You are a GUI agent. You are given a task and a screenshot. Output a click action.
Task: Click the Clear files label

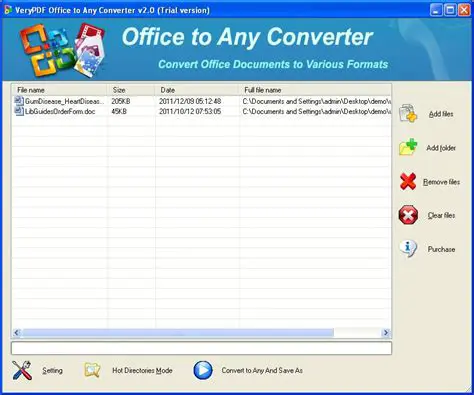click(441, 215)
